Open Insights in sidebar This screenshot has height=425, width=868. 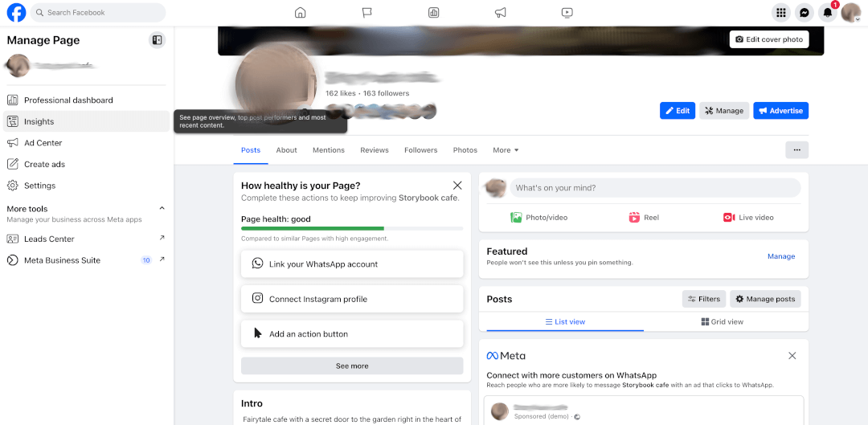click(86, 121)
